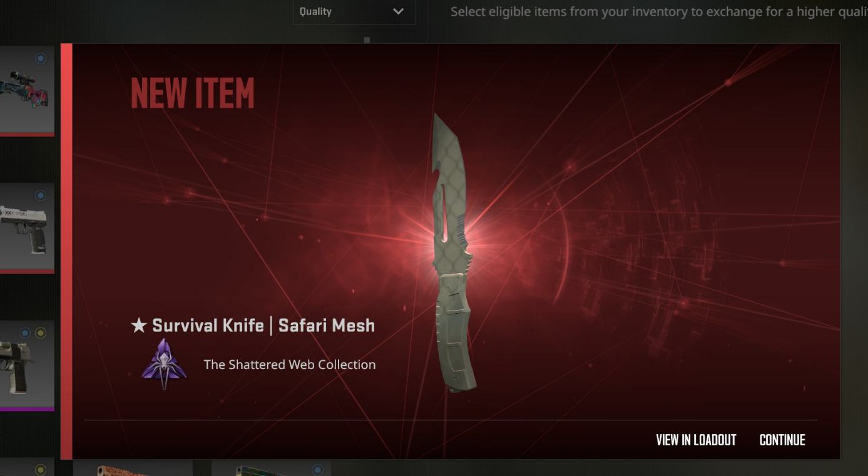This screenshot has width=868, height=476.
Task: Toggle yellow circle on bottom-left tile
Action: point(41,469)
